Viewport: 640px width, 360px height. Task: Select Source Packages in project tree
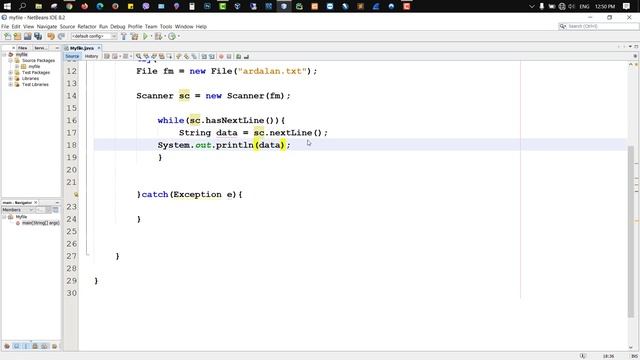pos(38,60)
